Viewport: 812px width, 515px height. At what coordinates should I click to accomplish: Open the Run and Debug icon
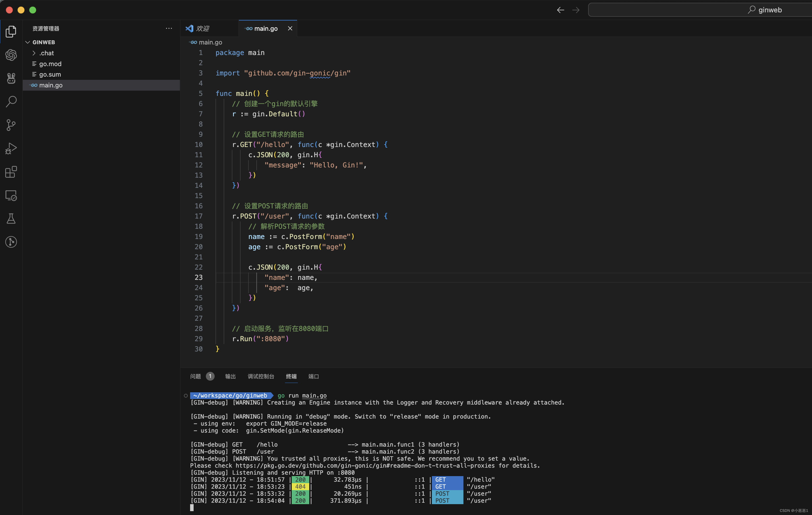(x=11, y=148)
